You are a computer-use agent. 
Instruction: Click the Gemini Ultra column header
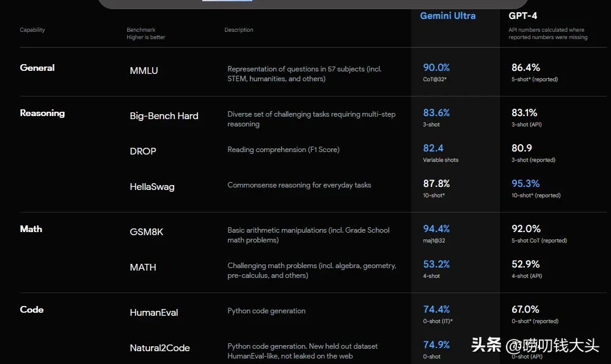point(447,16)
